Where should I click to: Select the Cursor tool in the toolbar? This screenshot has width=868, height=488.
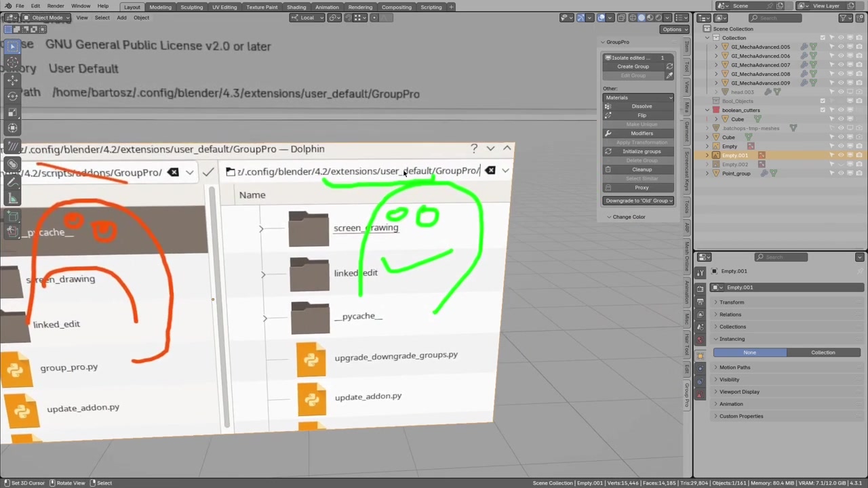click(12, 62)
